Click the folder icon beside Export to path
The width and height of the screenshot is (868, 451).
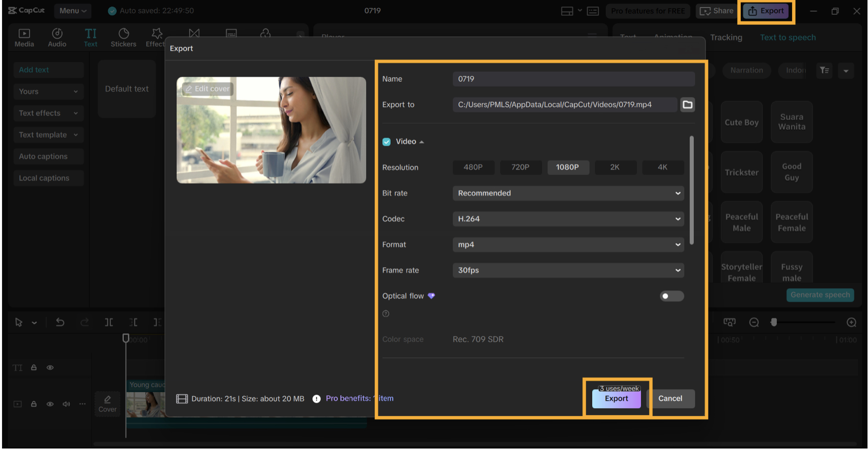pos(687,105)
